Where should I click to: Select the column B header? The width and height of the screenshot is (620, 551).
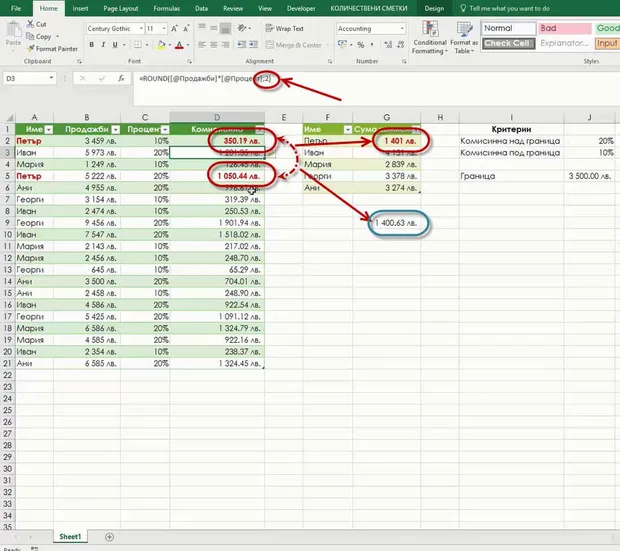click(87, 117)
